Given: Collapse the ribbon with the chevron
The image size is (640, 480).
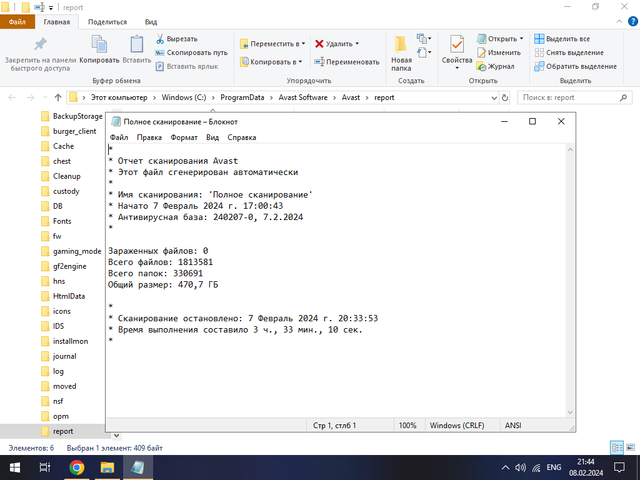Looking at the screenshot, I should pyautogui.click(x=619, y=22).
